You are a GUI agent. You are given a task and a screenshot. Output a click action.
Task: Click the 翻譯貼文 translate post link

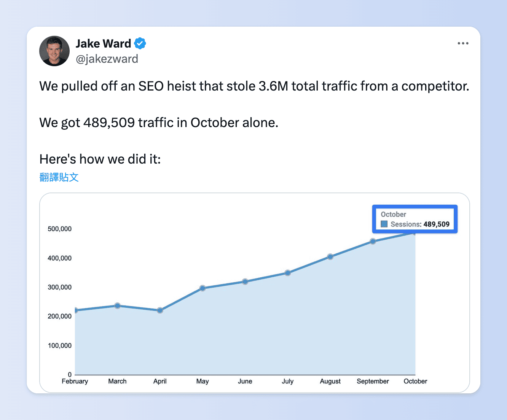click(x=59, y=177)
